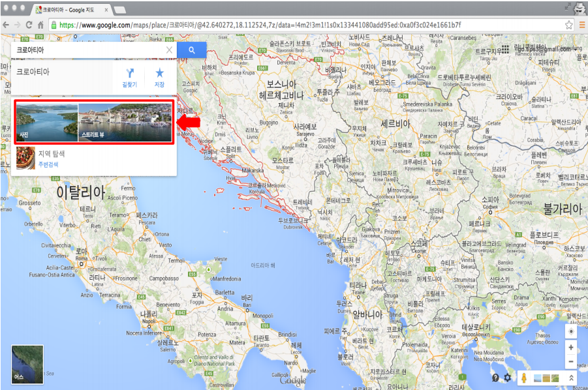The height and width of the screenshot is (390, 588).
Task: Click the 베오그라드 Beograd city label
Action: click(x=382, y=83)
